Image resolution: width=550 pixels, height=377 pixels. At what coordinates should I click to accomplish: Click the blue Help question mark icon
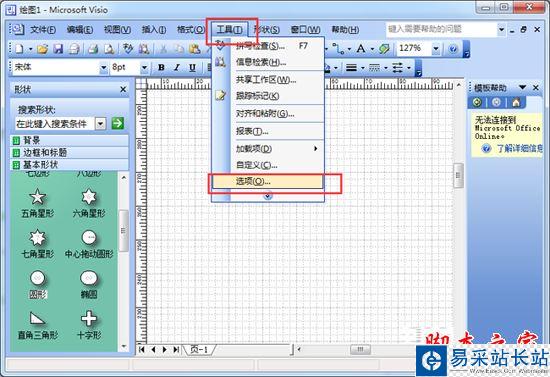click(453, 49)
